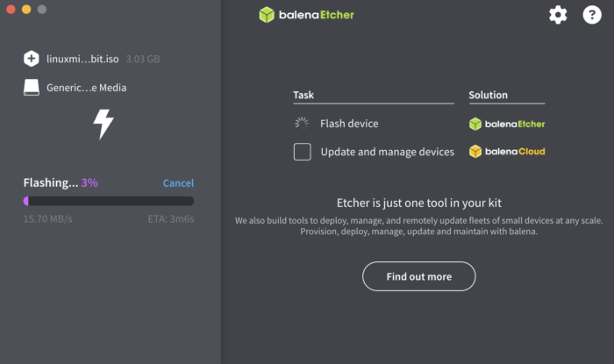Click the lightning bolt flash icon
Screen dimensions: 614x364
104,125
